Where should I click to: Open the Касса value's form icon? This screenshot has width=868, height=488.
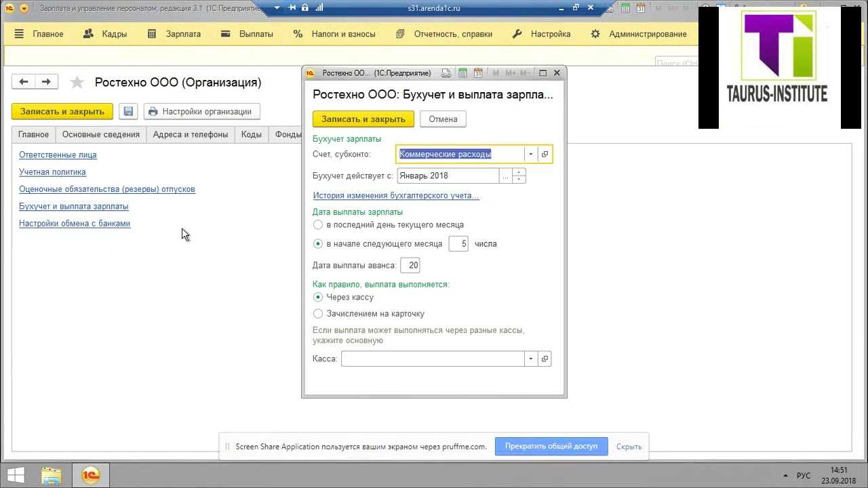(x=545, y=359)
